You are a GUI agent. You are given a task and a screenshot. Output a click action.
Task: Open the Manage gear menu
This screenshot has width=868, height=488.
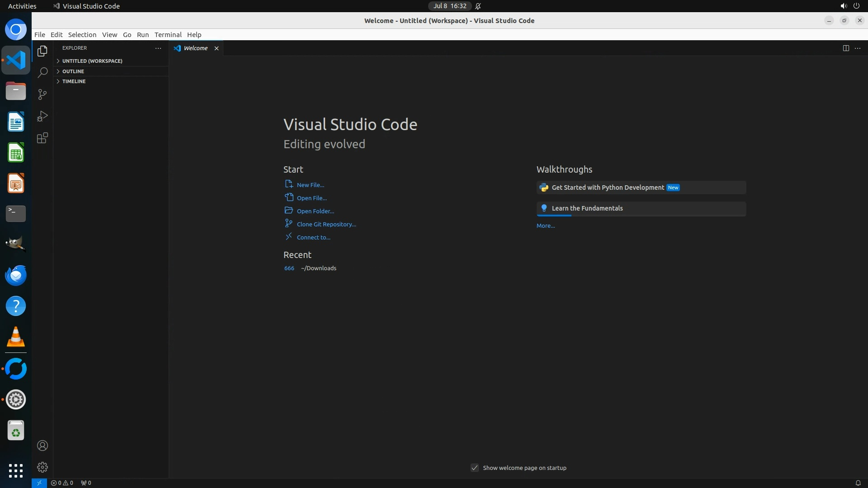coord(42,467)
